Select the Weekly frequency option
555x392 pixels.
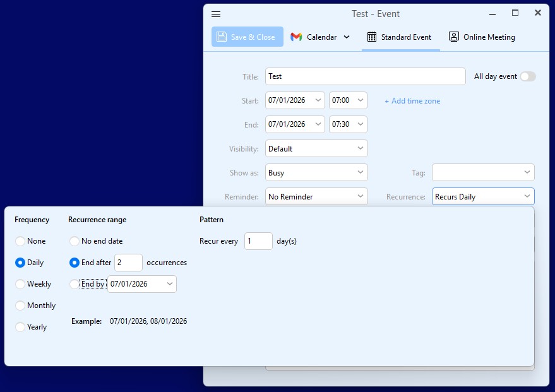click(x=21, y=284)
